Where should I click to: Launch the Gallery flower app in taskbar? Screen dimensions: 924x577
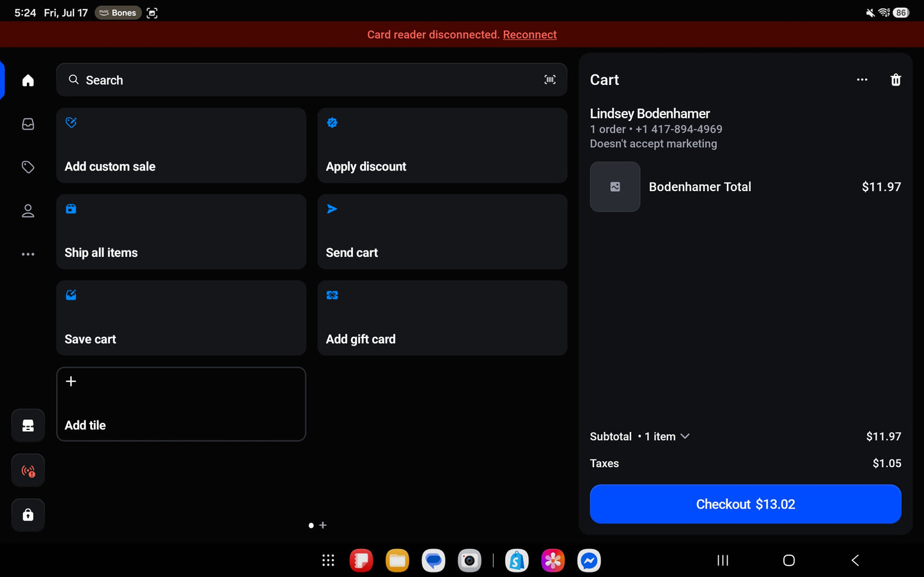tap(553, 560)
